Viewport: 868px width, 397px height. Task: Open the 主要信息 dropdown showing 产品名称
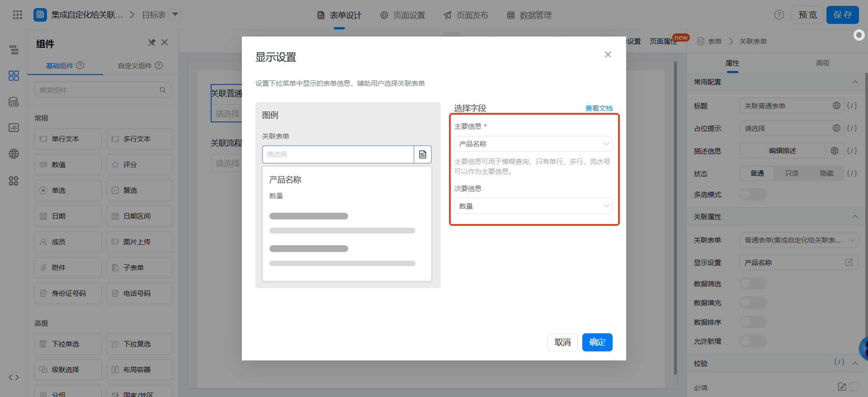(x=533, y=144)
